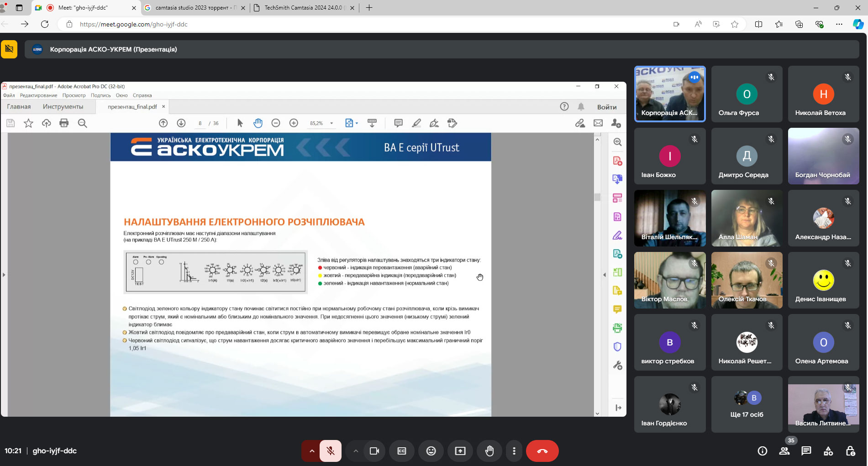The height and width of the screenshot is (466, 868).
Task: Click the scroll up arrow in Acrobat
Action: [x=597, y=140]
